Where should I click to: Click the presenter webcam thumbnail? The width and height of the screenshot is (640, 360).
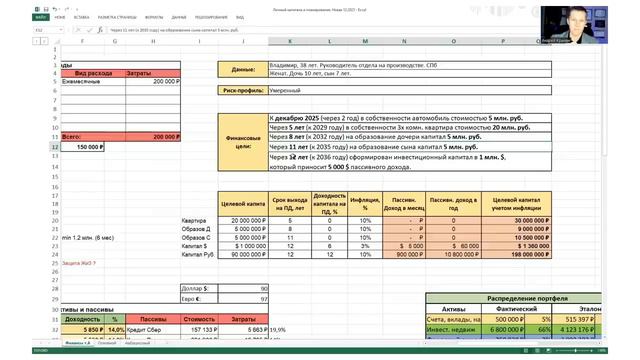pos(574,25)
